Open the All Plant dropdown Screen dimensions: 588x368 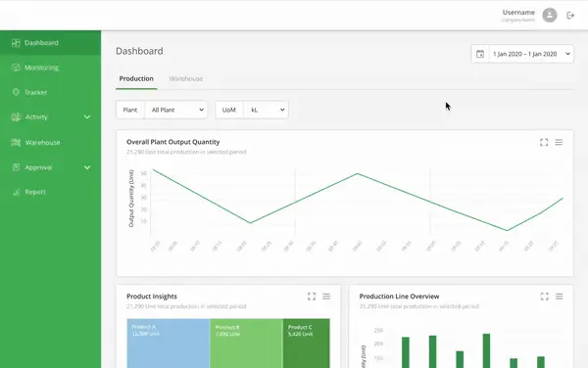(x=175, y=110)
